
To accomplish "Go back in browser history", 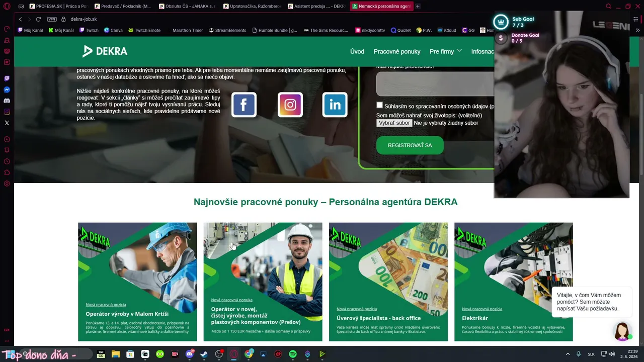I will [20, 19].
